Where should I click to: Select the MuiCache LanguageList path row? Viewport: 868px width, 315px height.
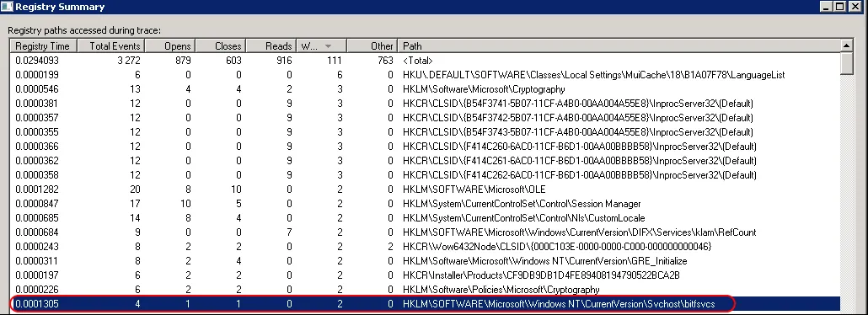(425, 75)
